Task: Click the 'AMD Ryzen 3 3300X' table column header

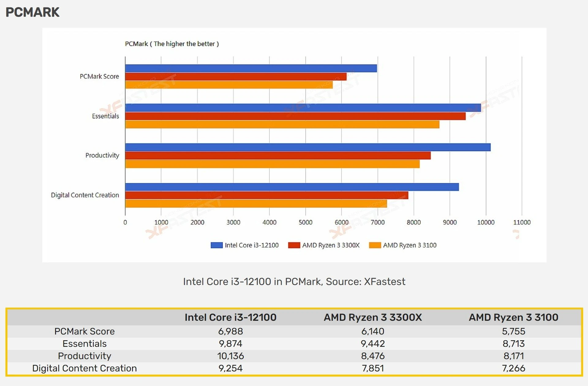Action: 373,317
